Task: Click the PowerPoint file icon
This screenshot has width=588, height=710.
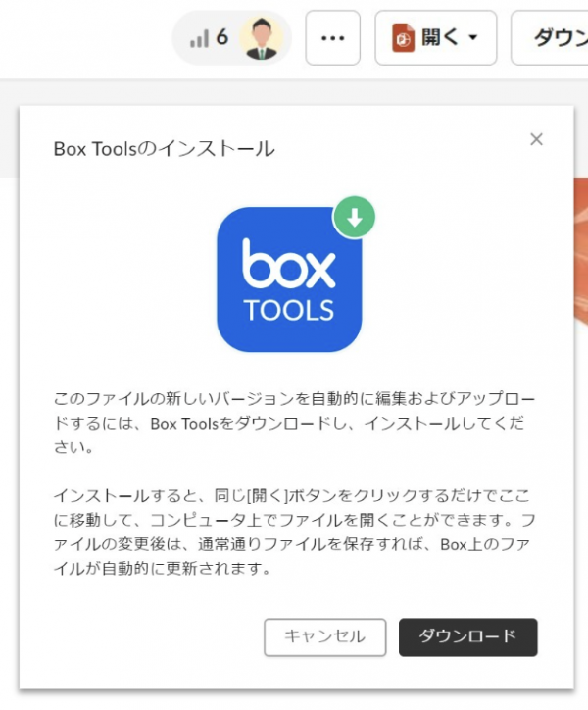Action: point(403,38)
